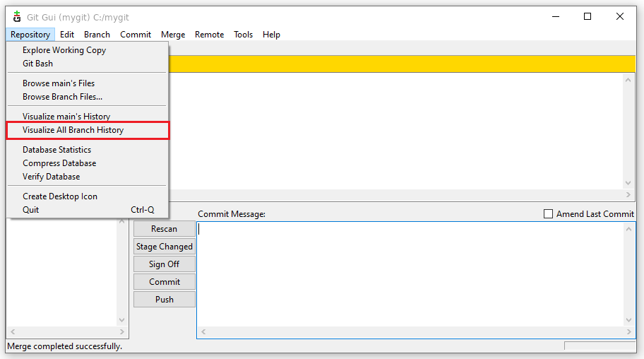Choose Explore Working Copy
Viewport: 644px width, 359px height.
tap(88, 50)
